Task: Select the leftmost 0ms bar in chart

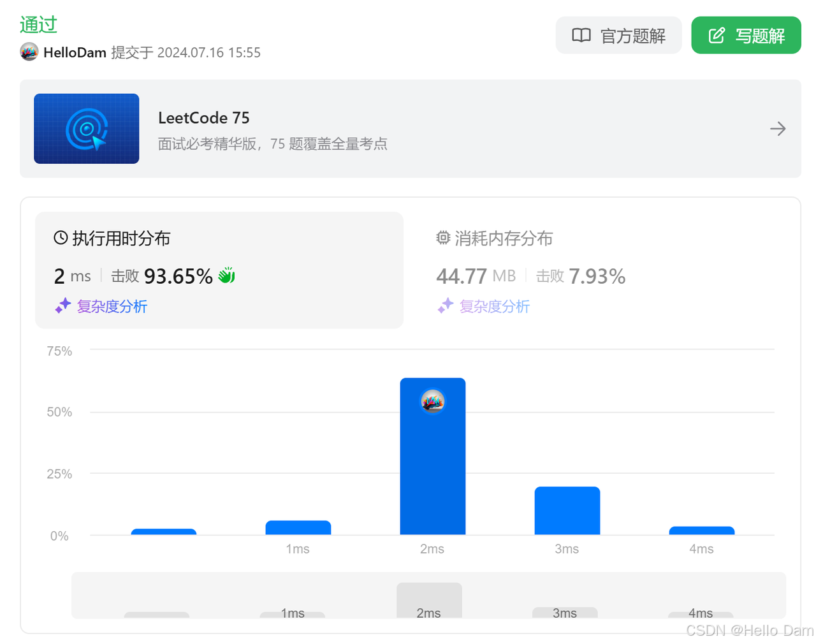Action: click(x=164, y=532)
